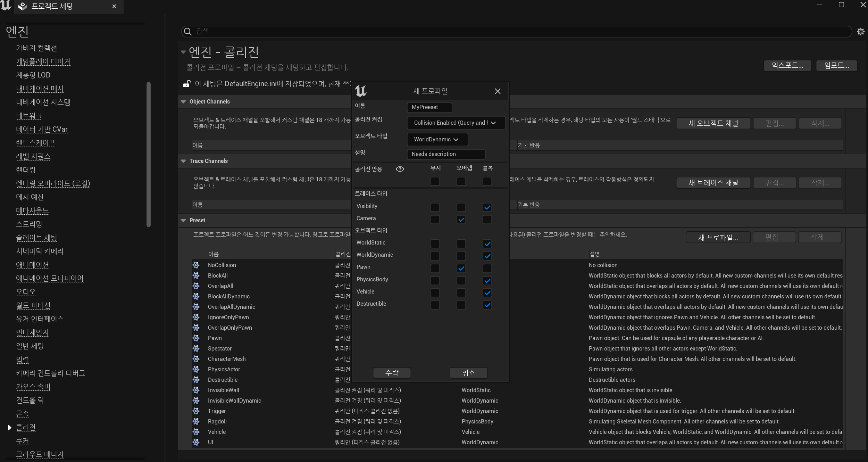
Task: Click the unlock icon beside DefaultEngine.ini notice
Action: click(x=187, y=84)
